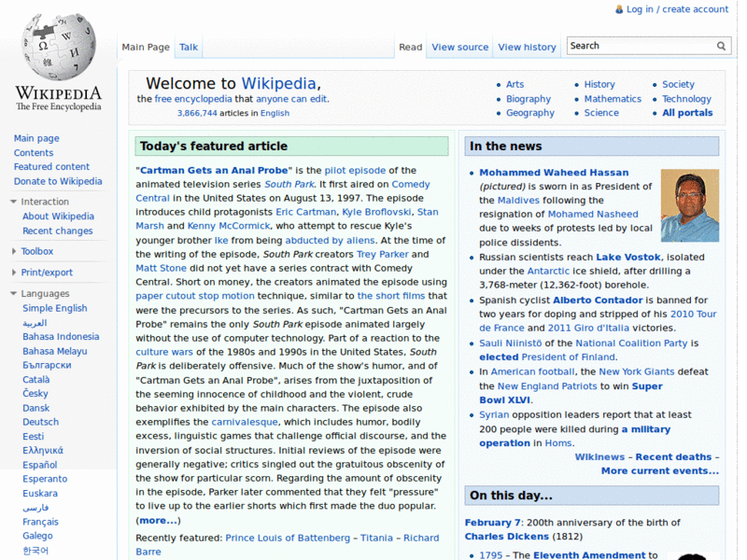Open the Biography portal link
The height and width of the screenshot is (560, 747).
[x=529, y=99]
